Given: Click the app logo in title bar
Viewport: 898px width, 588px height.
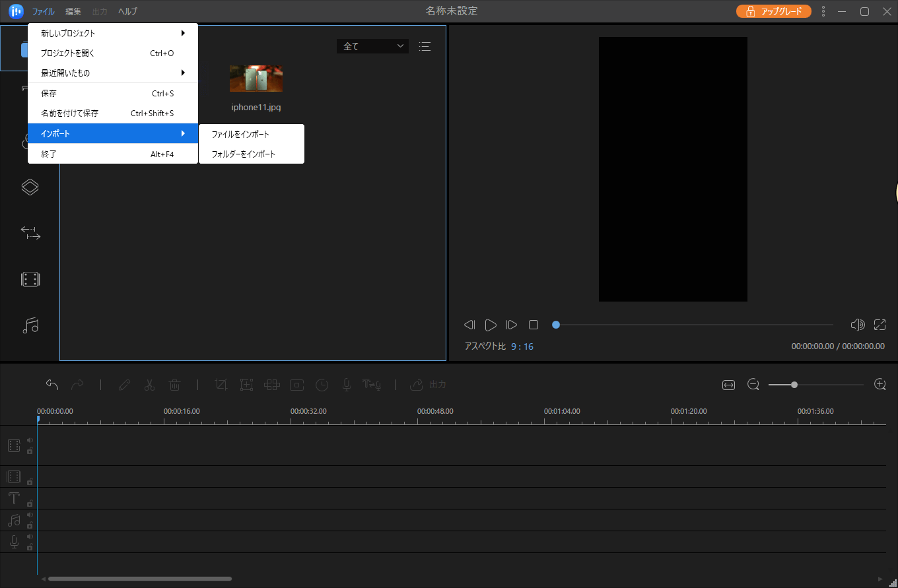Looking at the screenshot, I should coord(17,11).
